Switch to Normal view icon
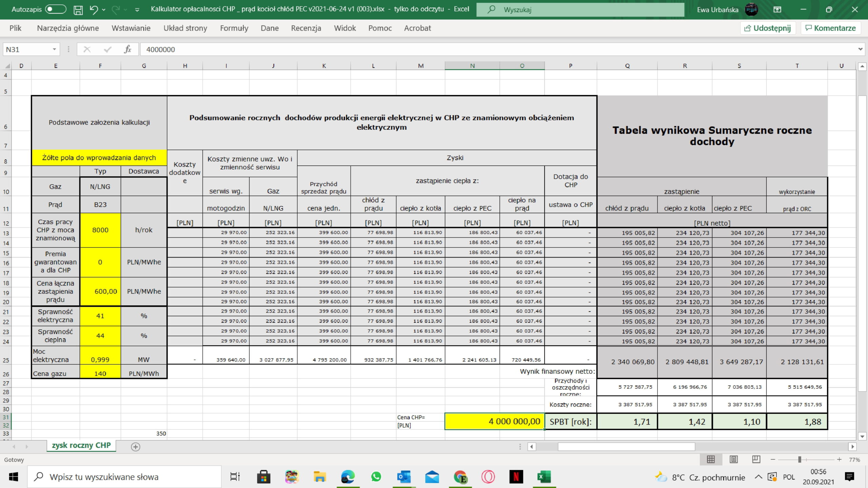The width and height of the screenshot is (868, 488). pyautogui.click(x=711, y=460)
